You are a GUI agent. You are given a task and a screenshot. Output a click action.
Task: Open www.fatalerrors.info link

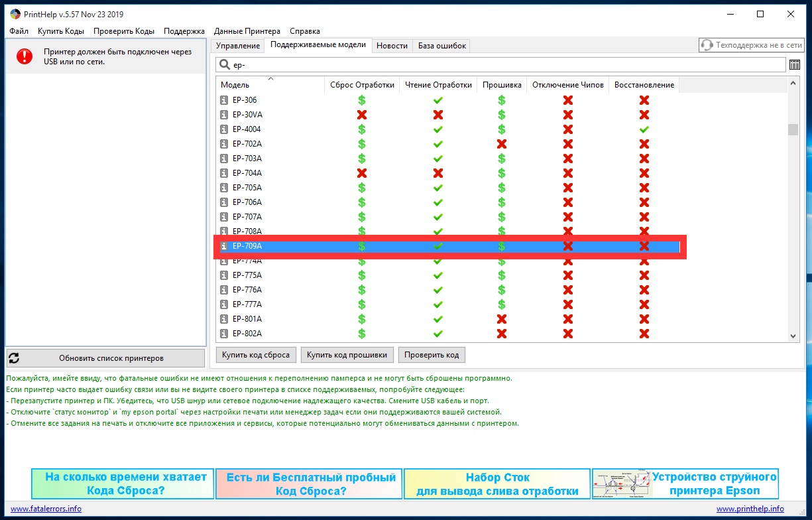click(x=46, y=509)
